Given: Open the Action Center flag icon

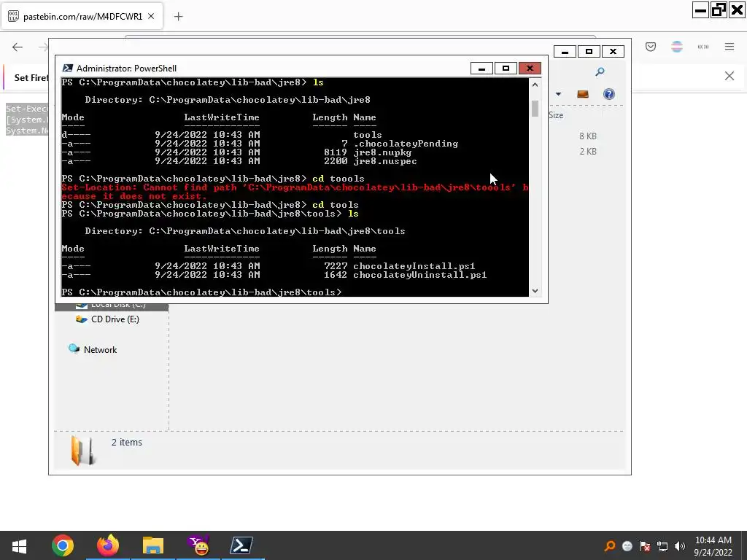Looking at the screenshot, I should [x=645, y=546].
